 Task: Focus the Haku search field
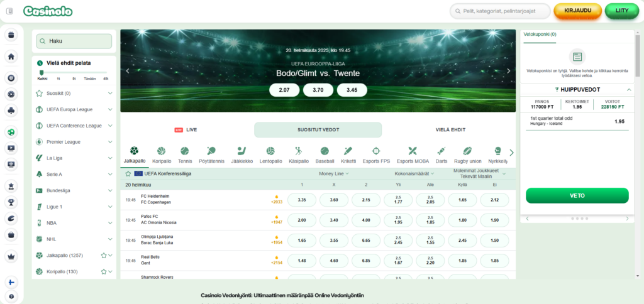pos(74,41)
